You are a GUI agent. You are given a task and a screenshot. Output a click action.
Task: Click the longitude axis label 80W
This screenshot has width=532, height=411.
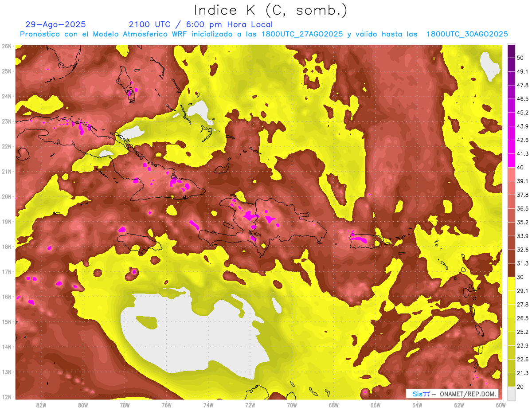pos(83,405)
